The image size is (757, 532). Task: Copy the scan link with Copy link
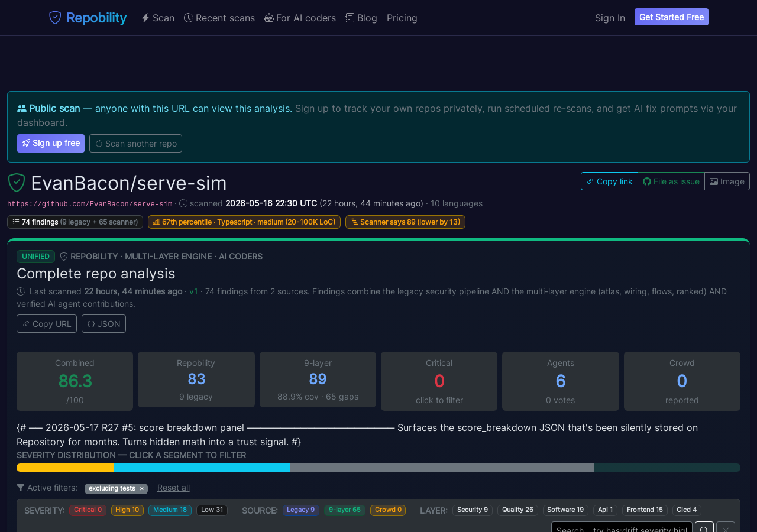pyautogui.click(x=609, y=181)
